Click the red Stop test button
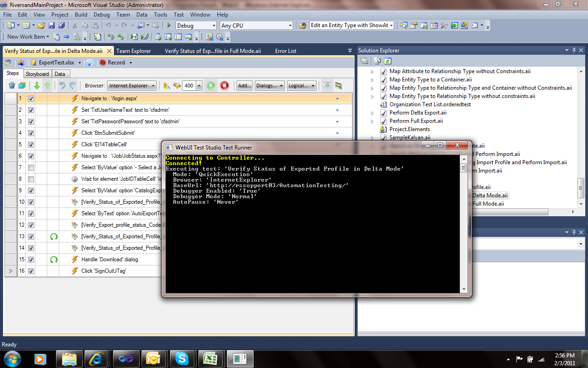This screenshot has height=368, width=588. [x=224, y=86]
